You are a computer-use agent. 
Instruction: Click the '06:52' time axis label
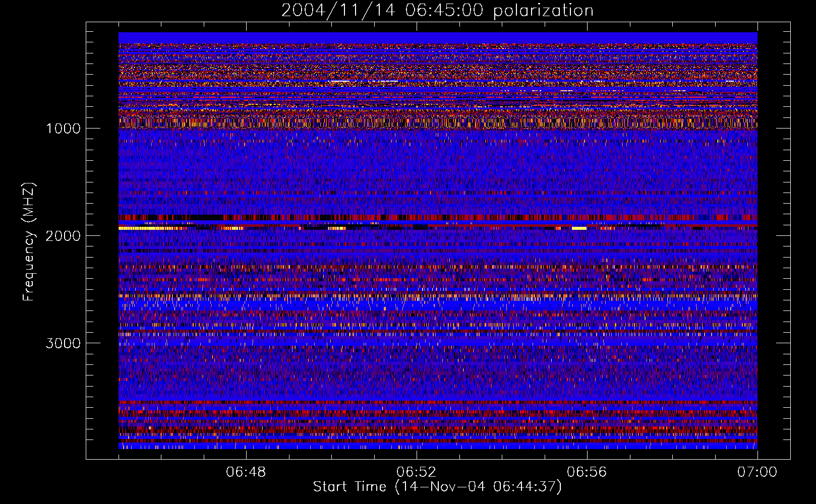tap(417, 472)
